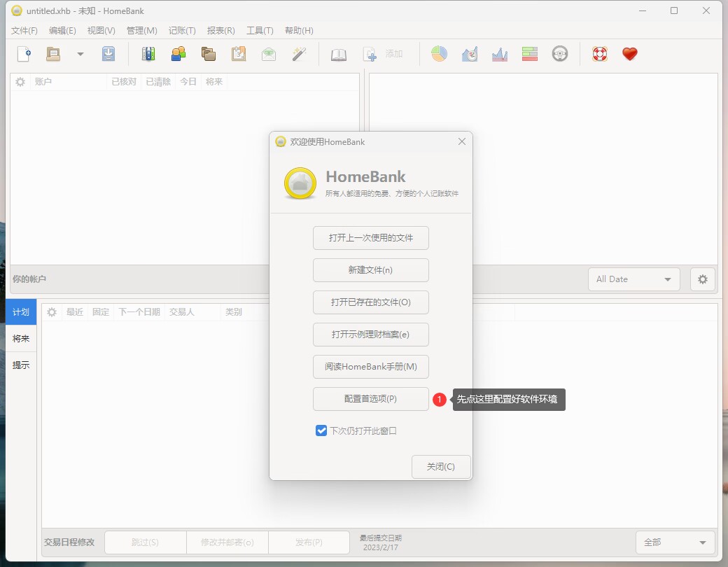Click the lifebuoy help icon
This screenshot has width=728, height=567.
tap(599, 54)
